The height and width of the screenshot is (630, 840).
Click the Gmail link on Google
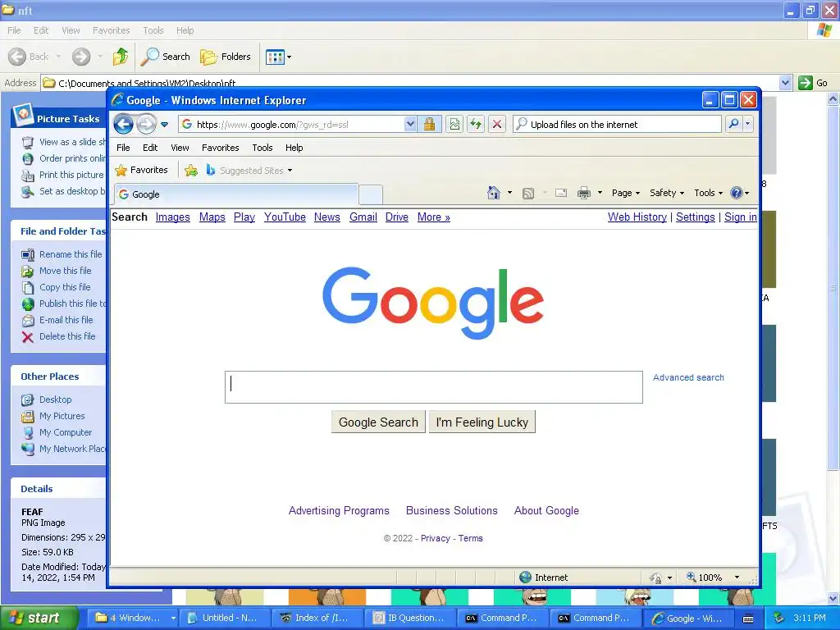(363, 217)
